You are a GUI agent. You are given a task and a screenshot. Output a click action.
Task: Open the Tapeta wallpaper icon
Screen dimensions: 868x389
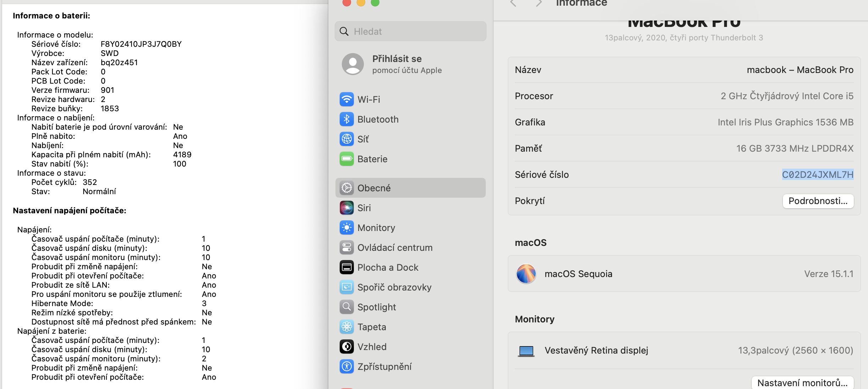[346, 327]
